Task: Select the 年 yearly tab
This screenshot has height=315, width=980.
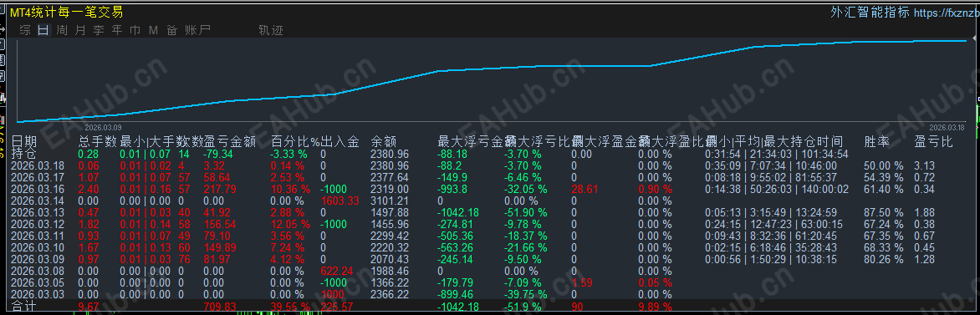Action: [x=117, y=30]
